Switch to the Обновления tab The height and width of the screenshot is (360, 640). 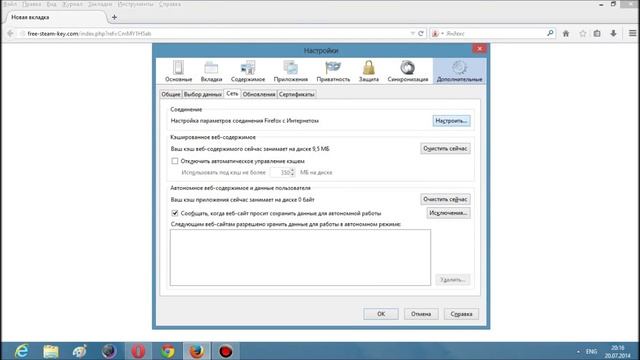259,94
